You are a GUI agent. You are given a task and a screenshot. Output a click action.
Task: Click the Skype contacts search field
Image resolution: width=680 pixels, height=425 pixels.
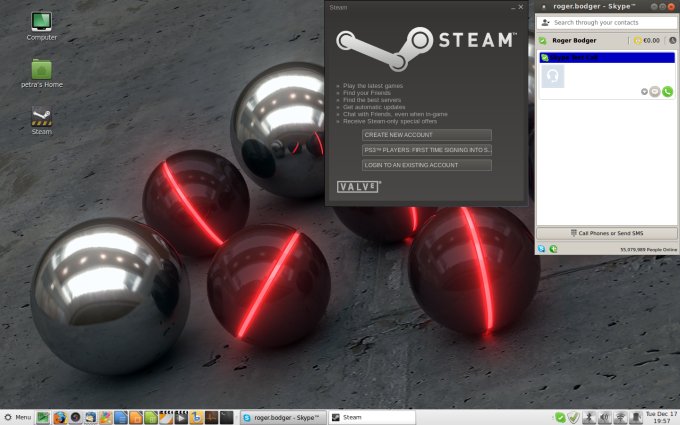pyautogui.click(x=612, y=21)
